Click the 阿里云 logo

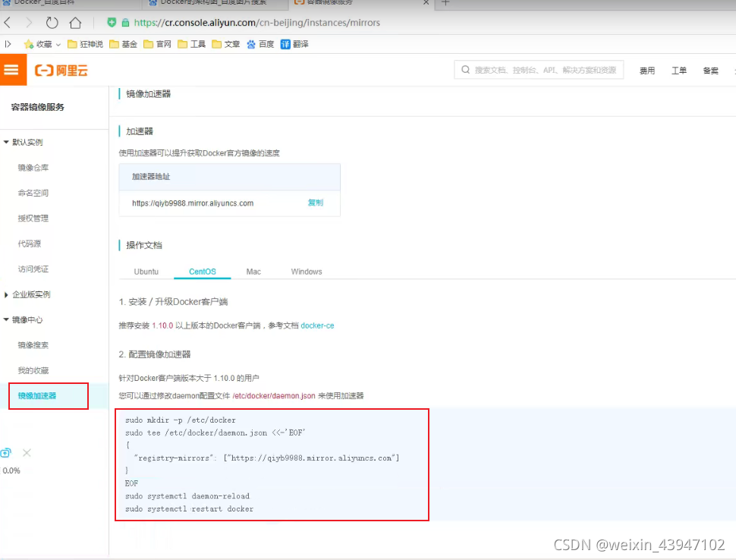(x=61, y=71)
